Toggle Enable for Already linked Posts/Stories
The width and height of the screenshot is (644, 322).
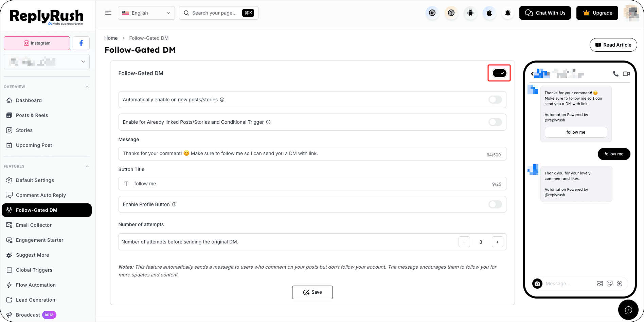click(495, 122)
